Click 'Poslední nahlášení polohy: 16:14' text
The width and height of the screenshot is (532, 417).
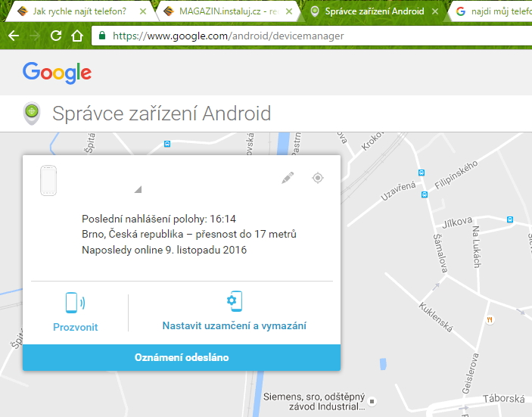click(159, 219)
